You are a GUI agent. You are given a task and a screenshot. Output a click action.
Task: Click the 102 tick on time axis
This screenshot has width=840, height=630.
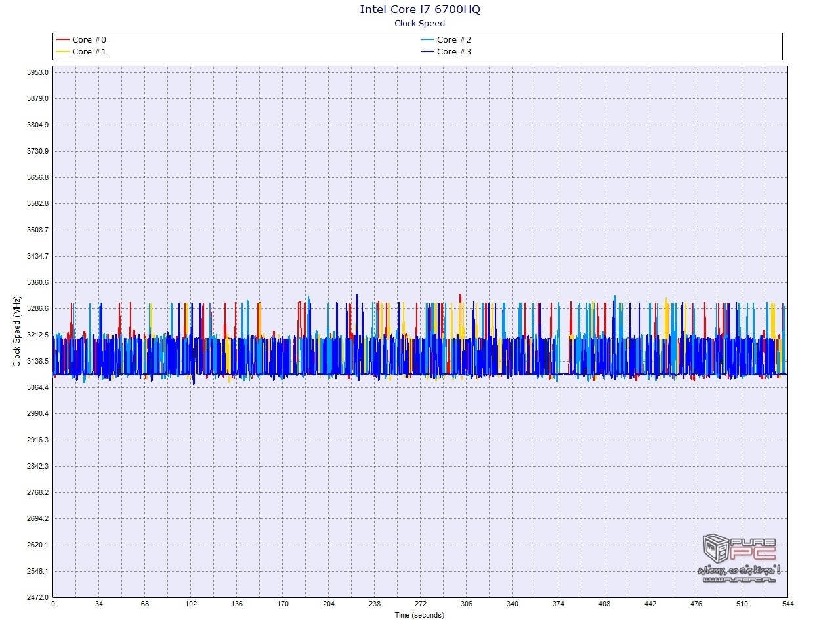pyautogui.click(x=191, y=604)
